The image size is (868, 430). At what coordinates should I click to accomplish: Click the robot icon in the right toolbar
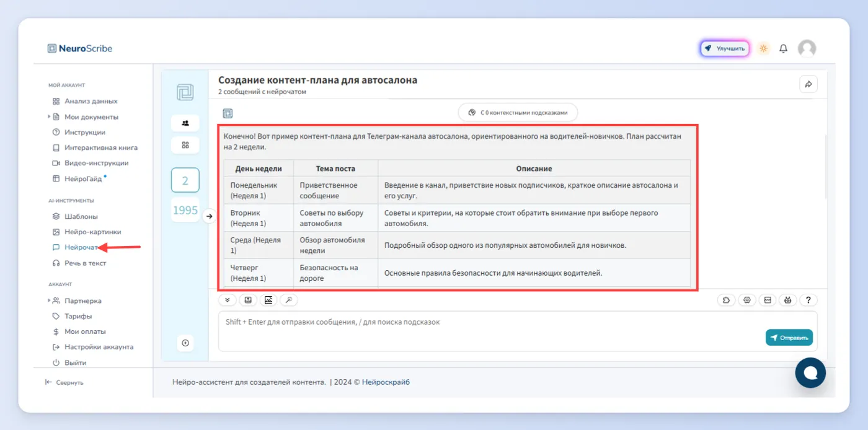coord(788,300)
